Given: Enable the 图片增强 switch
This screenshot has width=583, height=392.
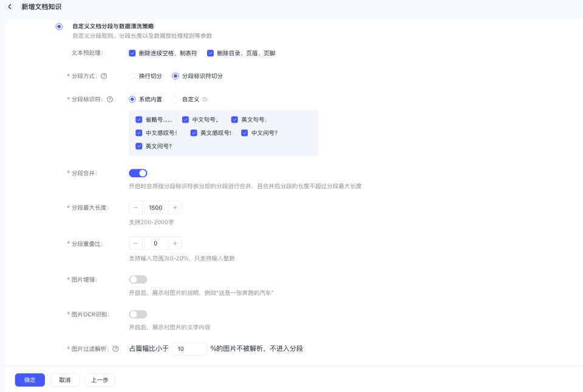Looking at the screenshot, I should tap(138, 279).
